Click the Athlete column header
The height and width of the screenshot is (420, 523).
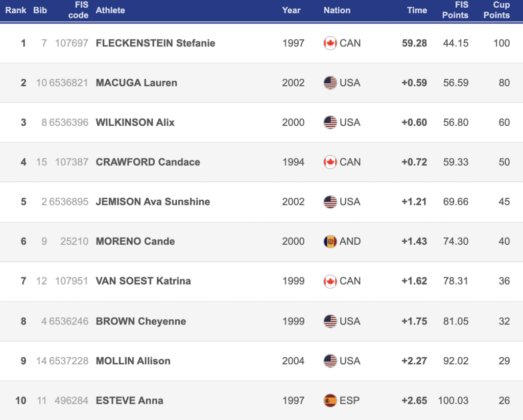[110, 10]
